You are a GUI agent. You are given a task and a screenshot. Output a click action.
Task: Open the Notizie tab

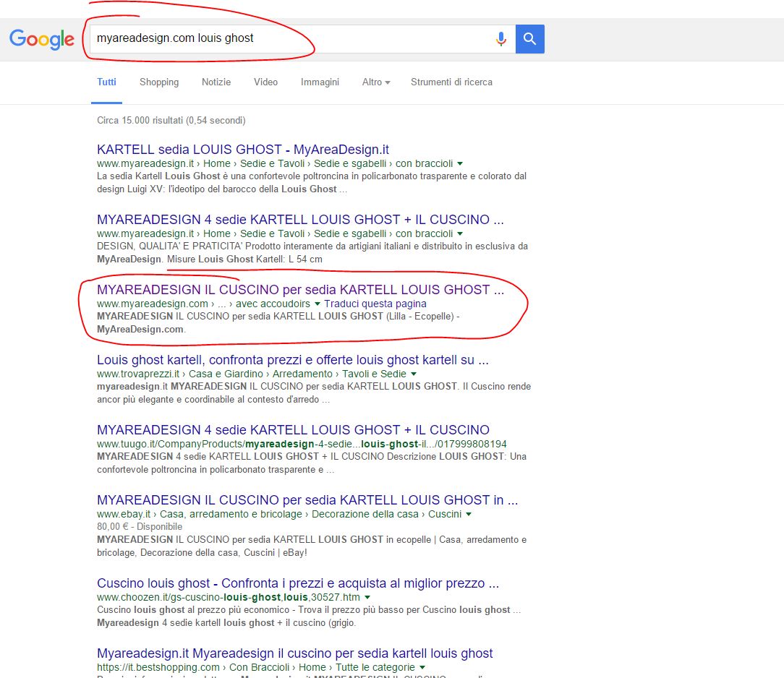click(216, 82)
